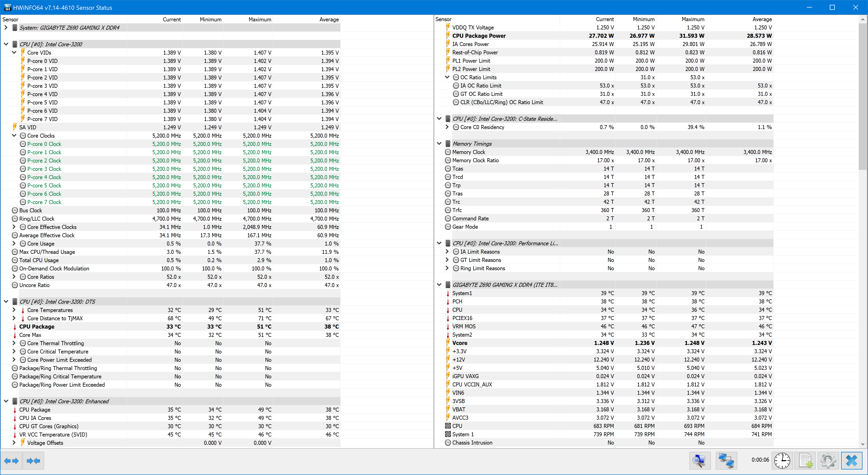Select the Vcore sensor row

click(x=460, y=343)
